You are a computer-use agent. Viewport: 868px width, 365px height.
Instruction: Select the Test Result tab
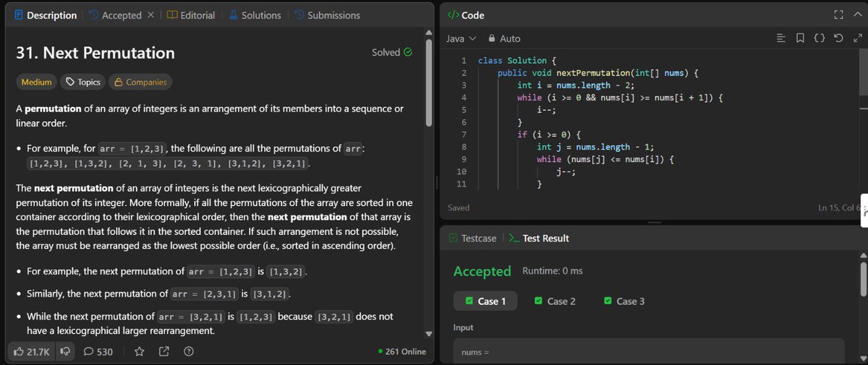(539, 238)
